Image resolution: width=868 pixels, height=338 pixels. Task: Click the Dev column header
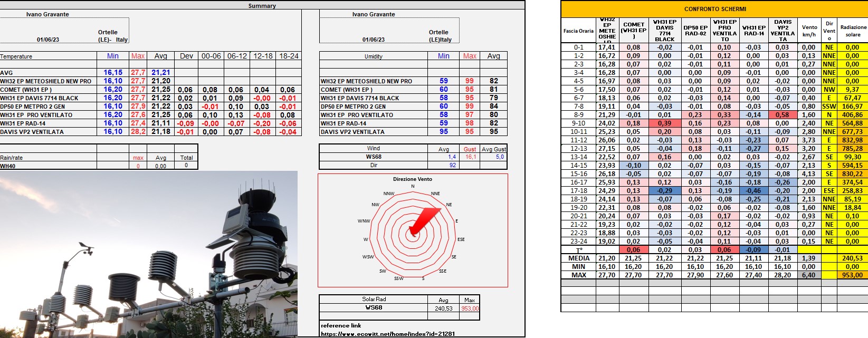click(x=186, y=56)
